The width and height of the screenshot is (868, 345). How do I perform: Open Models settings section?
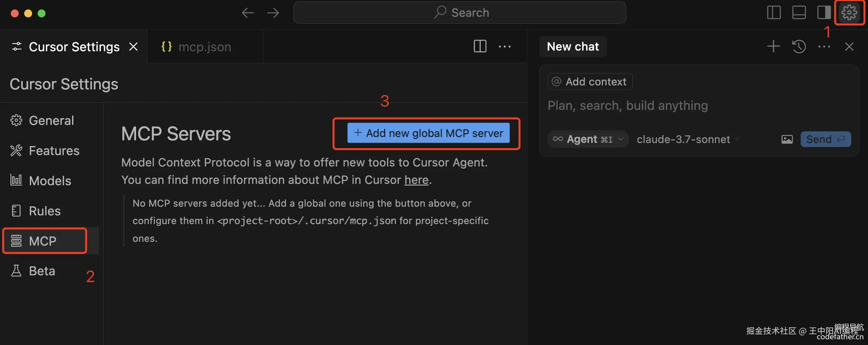(50, 181)
